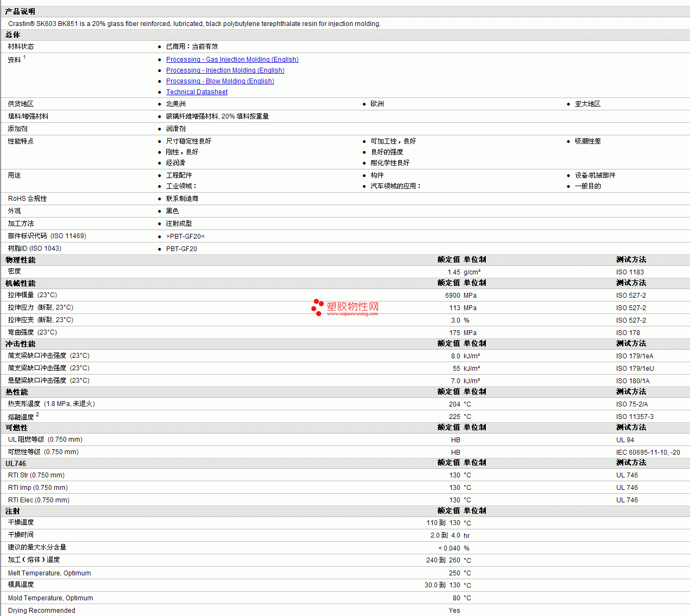Click the Crastin SK603 BK851 description text
Image resolution: width=690 pixels, height=616 pixels.
click(194, 24)
